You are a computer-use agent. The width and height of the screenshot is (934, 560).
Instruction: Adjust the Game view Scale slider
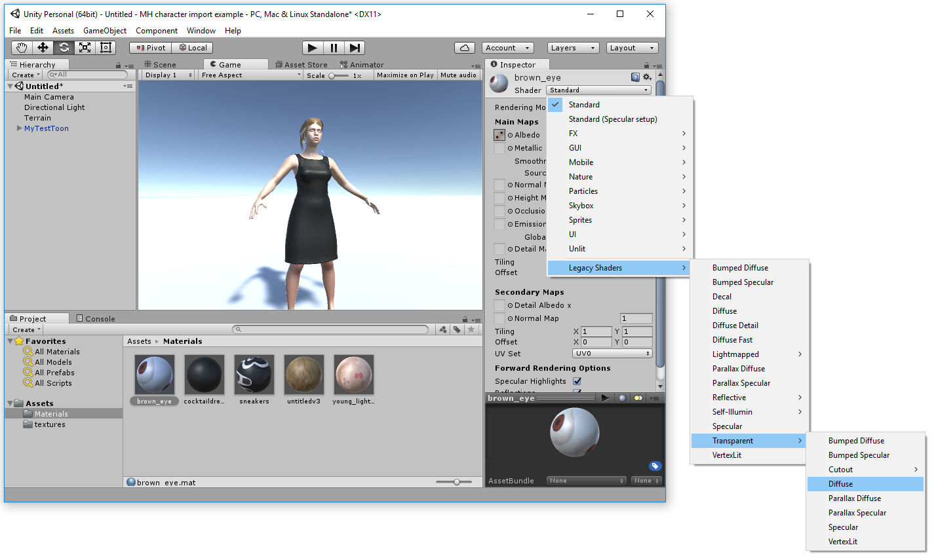click(339, 75)
